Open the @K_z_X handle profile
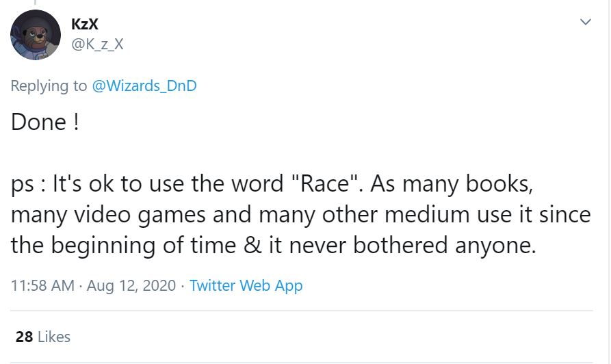 click(x=97, y=44)
